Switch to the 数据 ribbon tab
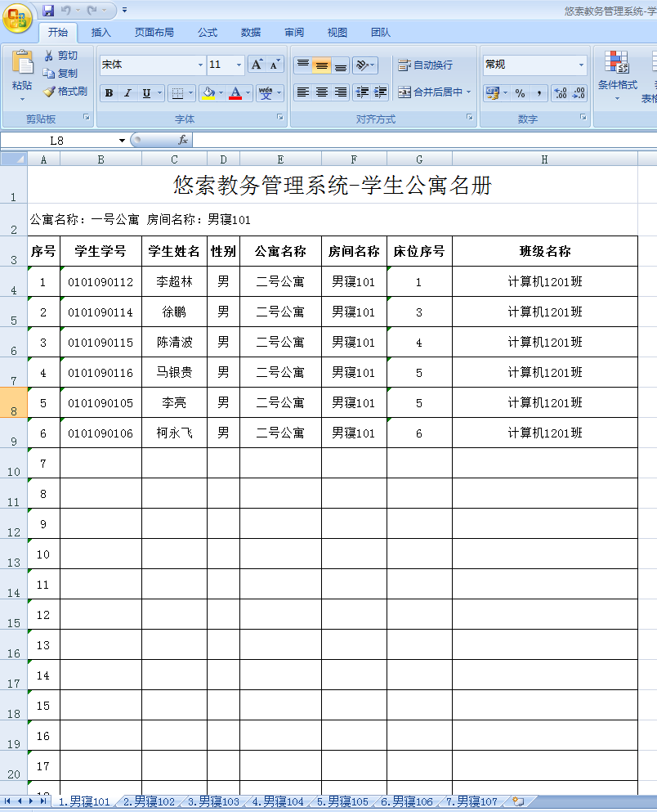The image size is (657, 812). click(x=251, y=33)
